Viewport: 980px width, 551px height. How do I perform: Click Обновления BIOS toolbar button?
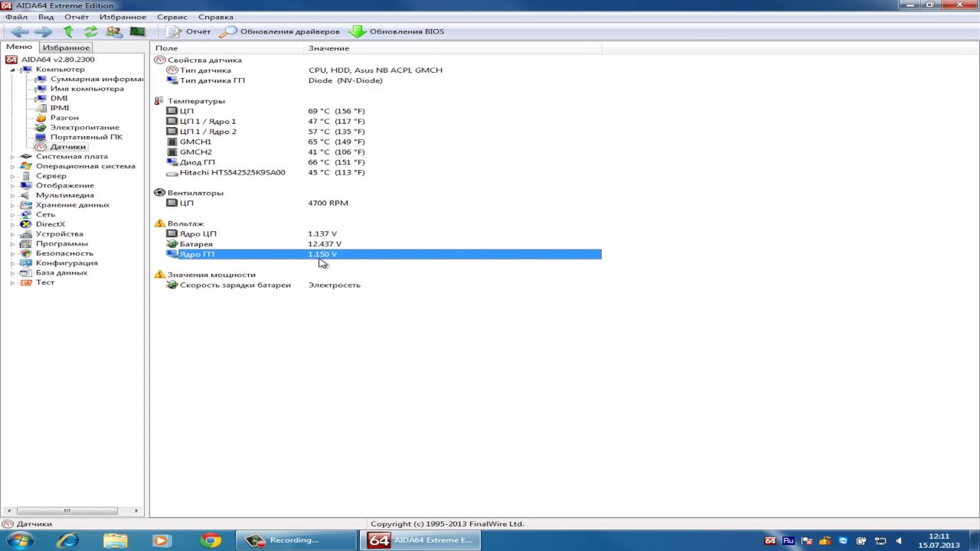point(397,31)
